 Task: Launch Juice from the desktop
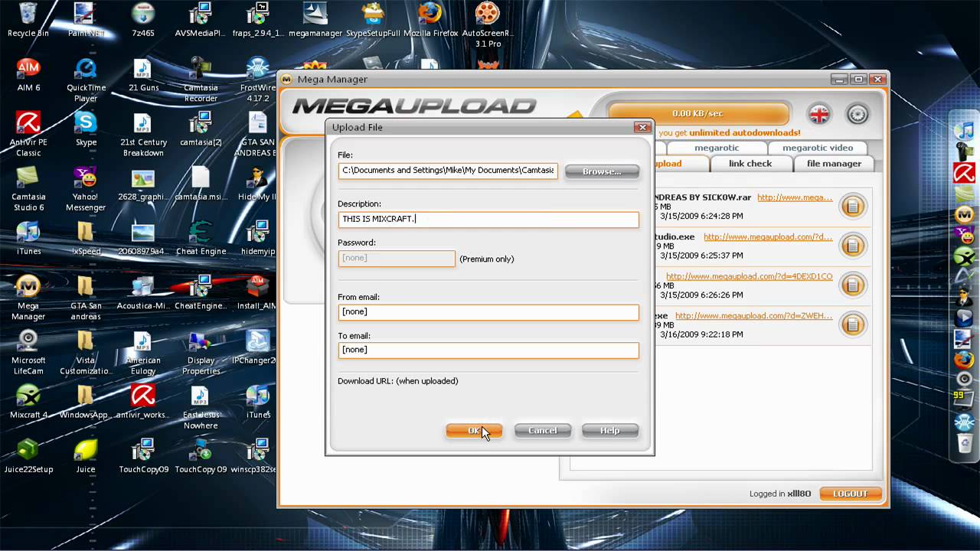[x=86, y=455]
